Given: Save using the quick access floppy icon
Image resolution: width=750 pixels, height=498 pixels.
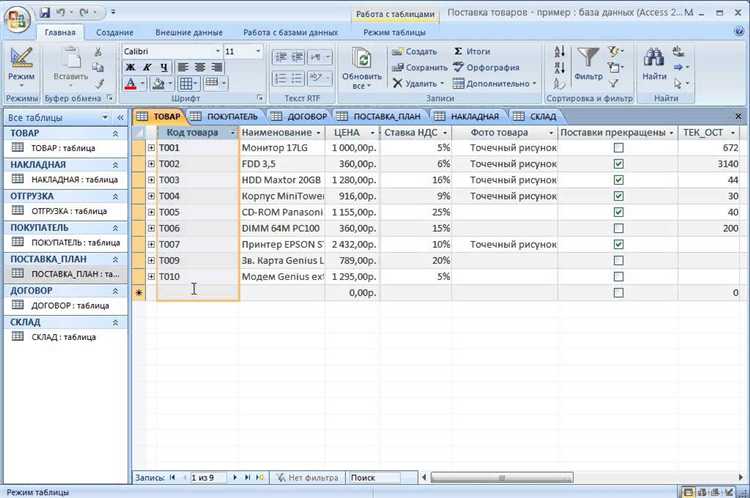Looking at the screenshot, I should tap(45, 12).
